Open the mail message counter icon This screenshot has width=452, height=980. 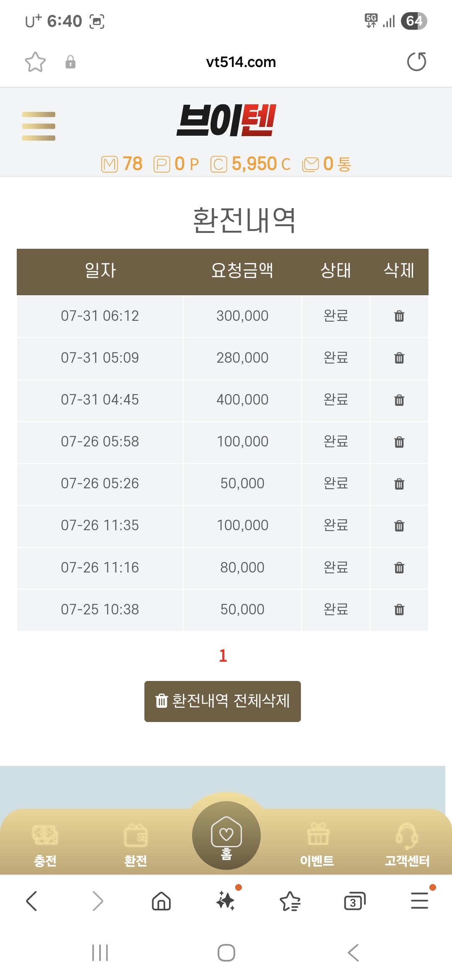[311, 164]
